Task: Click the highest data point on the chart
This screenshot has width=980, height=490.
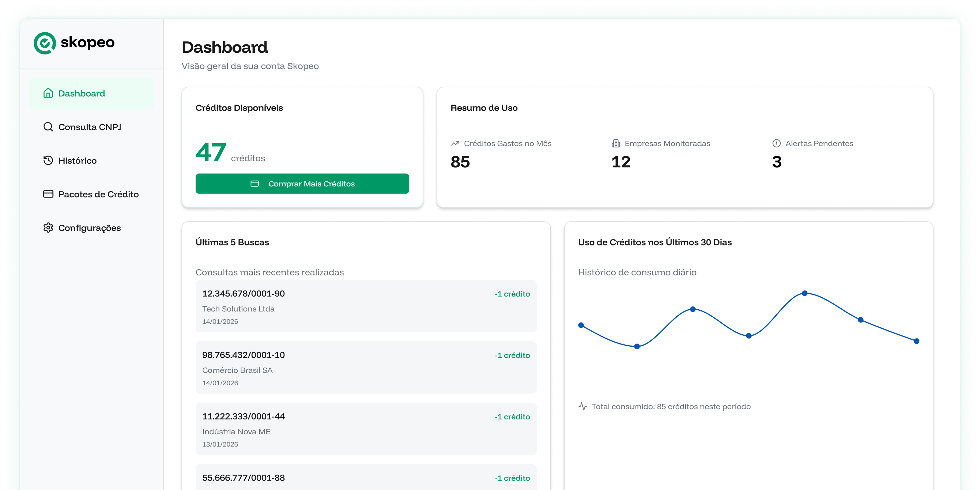Action: [x=805, y=293]
